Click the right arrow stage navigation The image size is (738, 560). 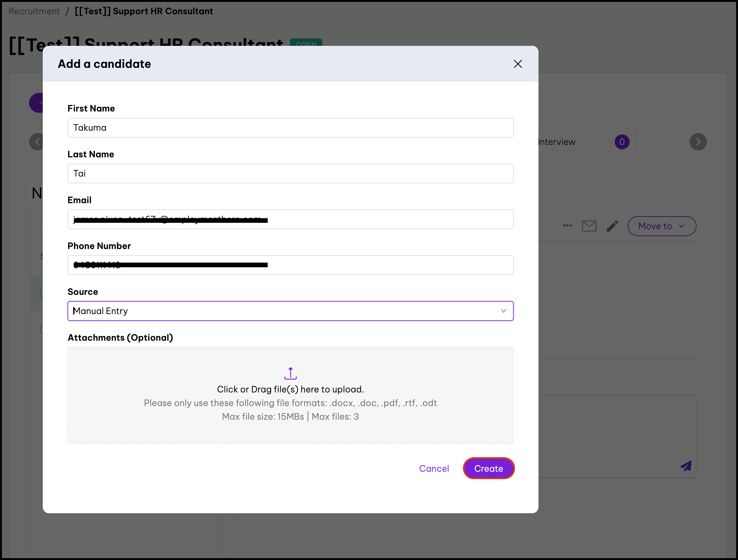tap(698, 142)
